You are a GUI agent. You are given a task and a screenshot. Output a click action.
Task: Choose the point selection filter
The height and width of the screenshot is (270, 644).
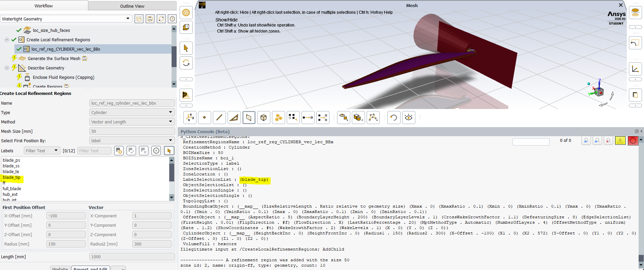click(204, 118)
